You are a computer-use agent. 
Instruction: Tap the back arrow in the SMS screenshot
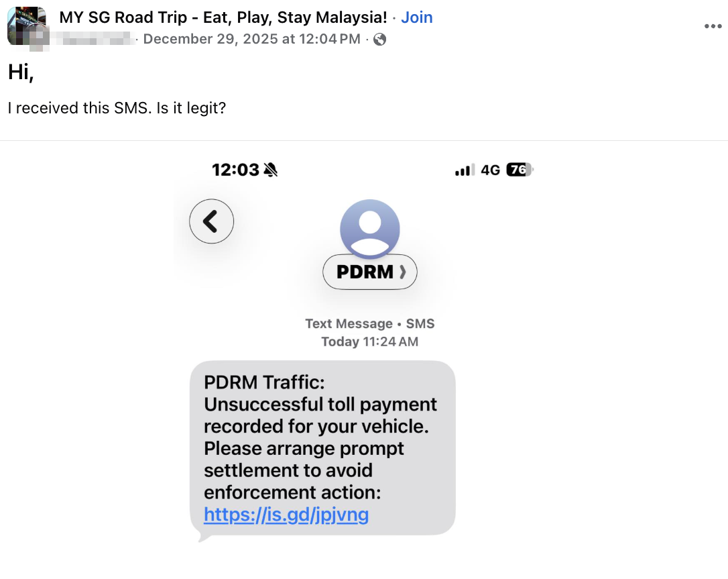[211, 221]
